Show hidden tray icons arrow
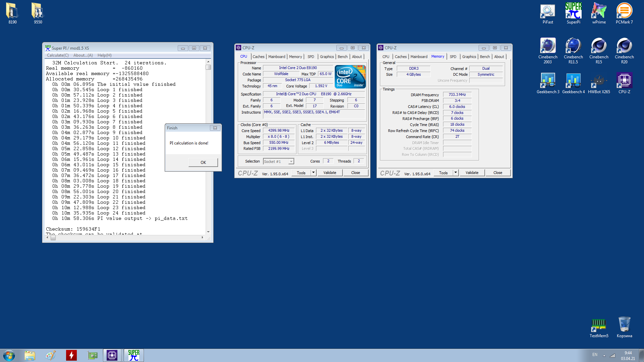Viewport: 644px width, 362px height. pos(604,355)
